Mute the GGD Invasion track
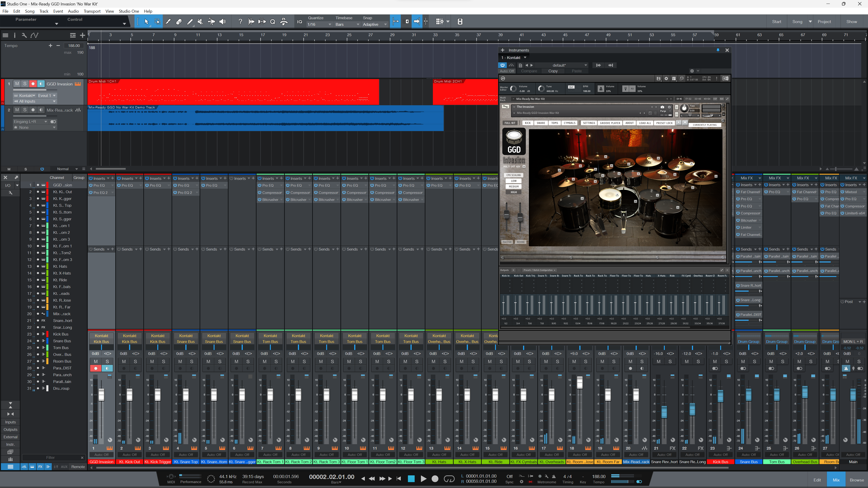This screenshot has height=488, width=868. 17,84
